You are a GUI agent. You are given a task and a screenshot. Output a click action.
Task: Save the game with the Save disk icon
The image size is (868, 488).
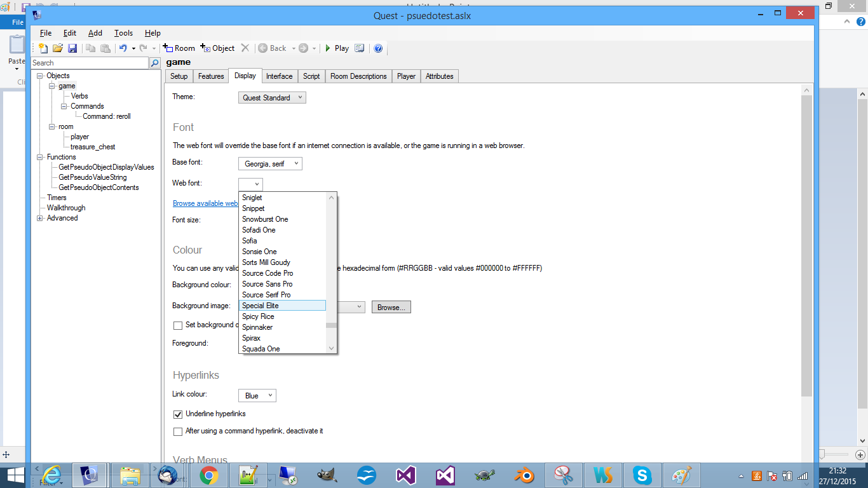pos(72,48)
